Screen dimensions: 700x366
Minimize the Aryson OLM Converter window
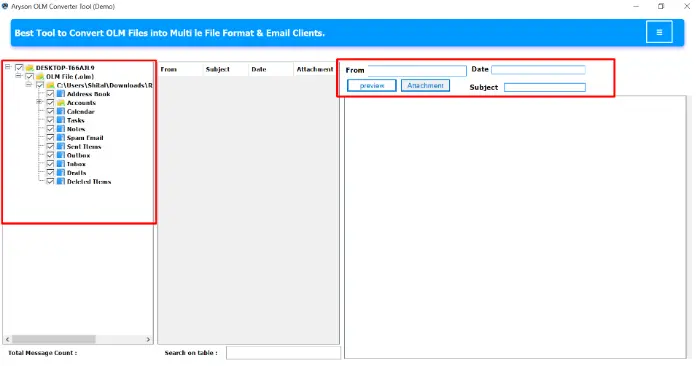636,6
